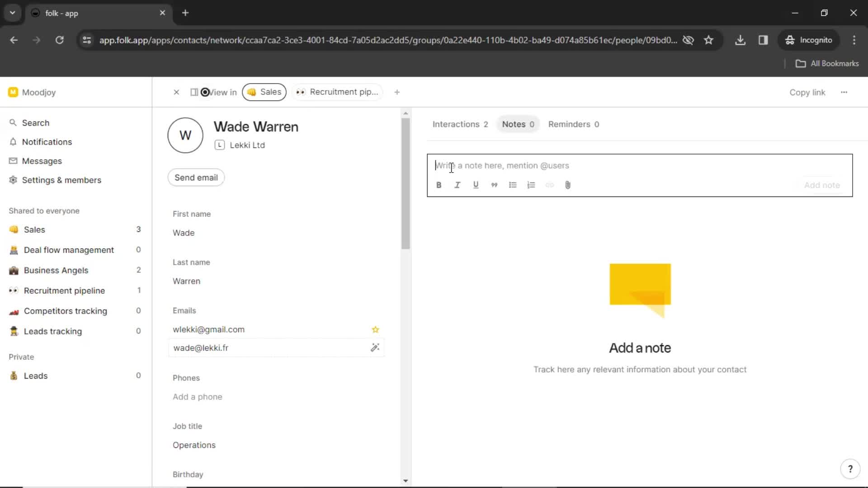
Task: Click the Attachment icon in notes toolbar
Action: (567, 185)
